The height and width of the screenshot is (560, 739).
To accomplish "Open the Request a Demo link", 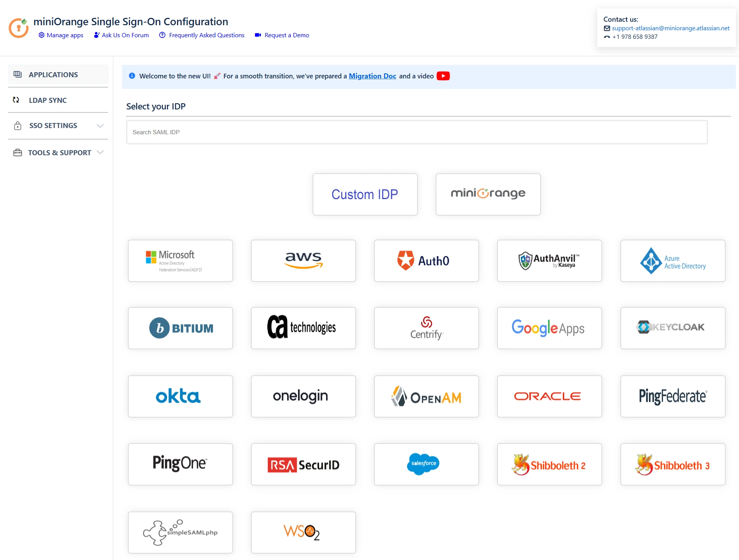I will (286, 35).
